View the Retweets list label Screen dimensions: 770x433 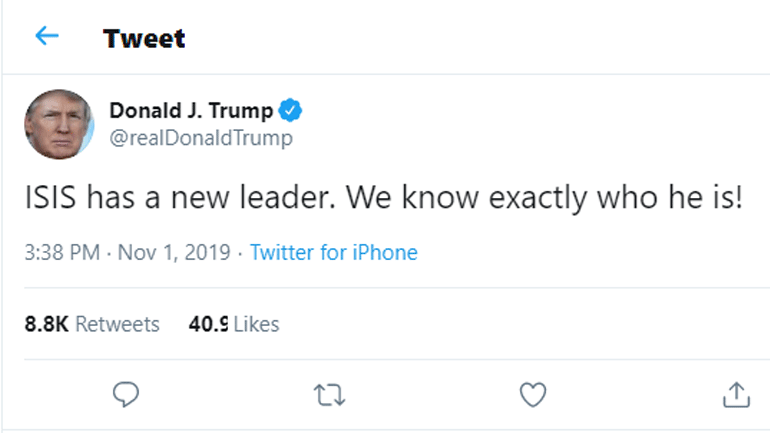[x=117, y=324]
